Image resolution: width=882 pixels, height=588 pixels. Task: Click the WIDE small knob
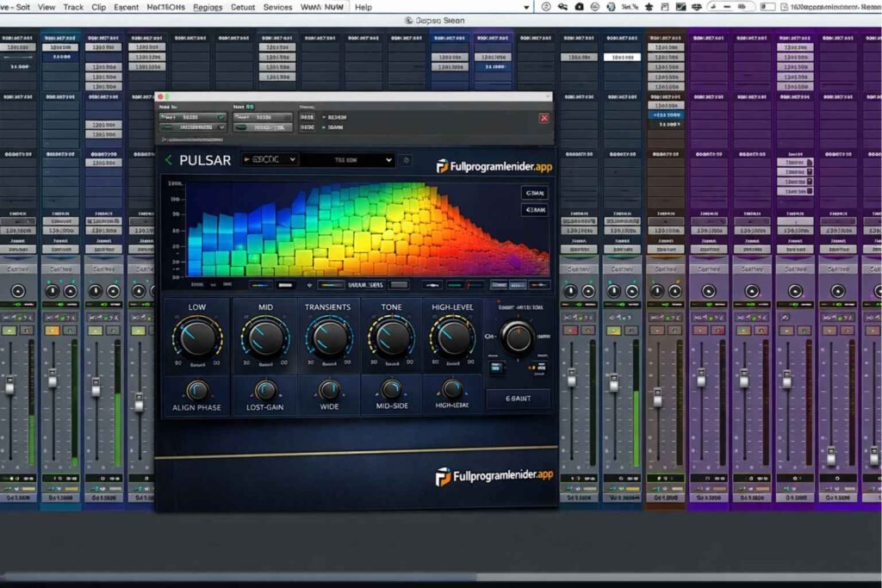point(328,389)
